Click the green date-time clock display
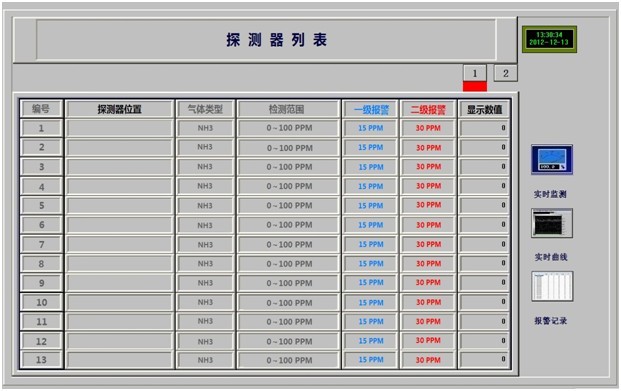This screenshot has height=391, width=621. tap(549, 39)
